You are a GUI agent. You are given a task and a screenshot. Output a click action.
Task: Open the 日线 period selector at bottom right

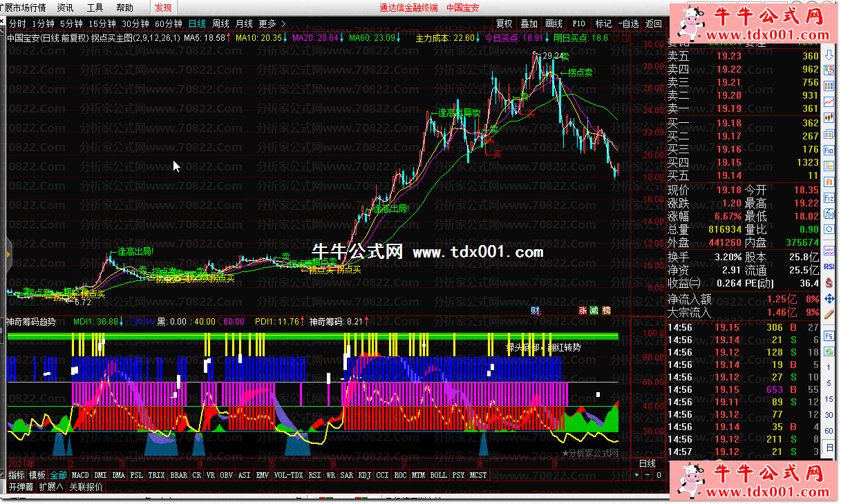pyautogui.click(x=648, y=463)
